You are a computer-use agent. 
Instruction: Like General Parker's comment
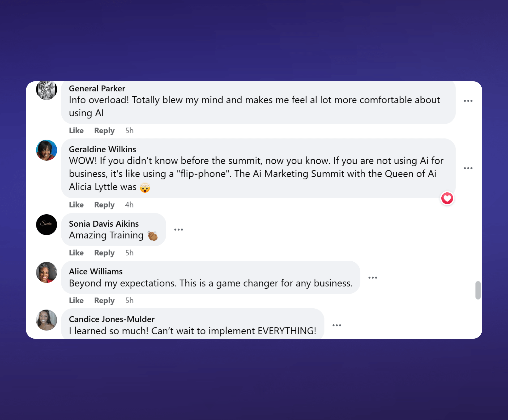point(76,131)
